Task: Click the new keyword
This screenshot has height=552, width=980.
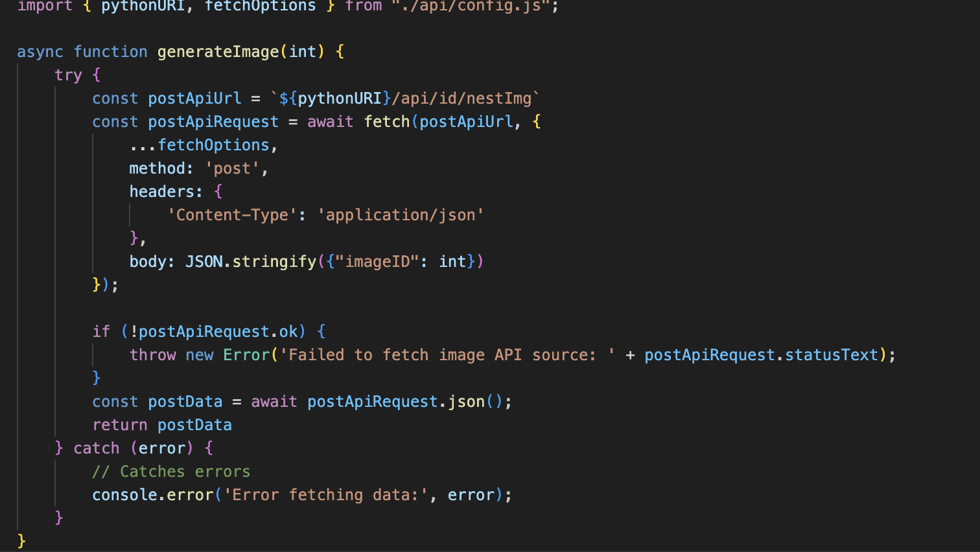Action: point(199,355)
